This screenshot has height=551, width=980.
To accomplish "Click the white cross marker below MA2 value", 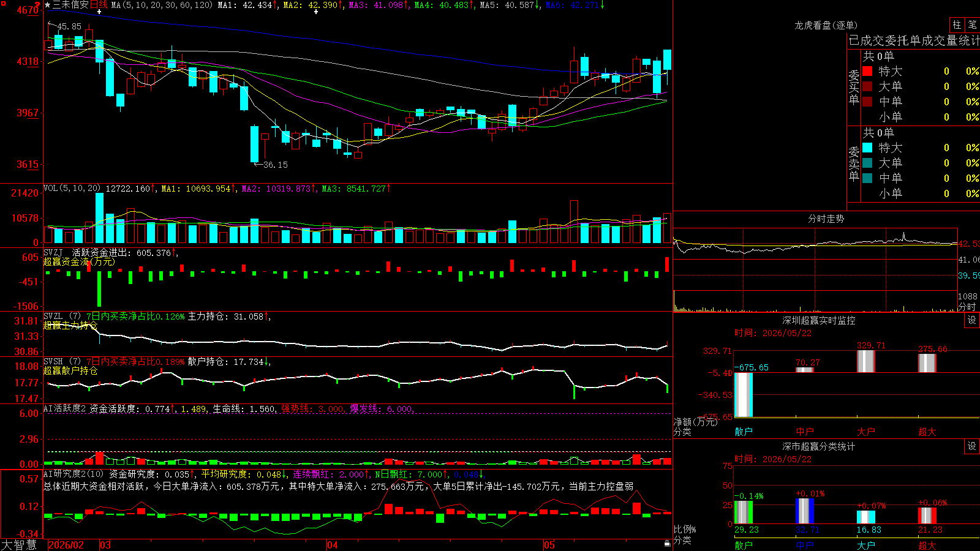I will coord(316,12).
